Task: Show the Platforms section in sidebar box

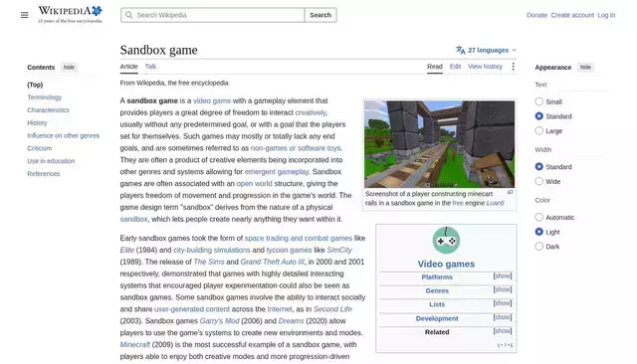Action: coord(503,275)
